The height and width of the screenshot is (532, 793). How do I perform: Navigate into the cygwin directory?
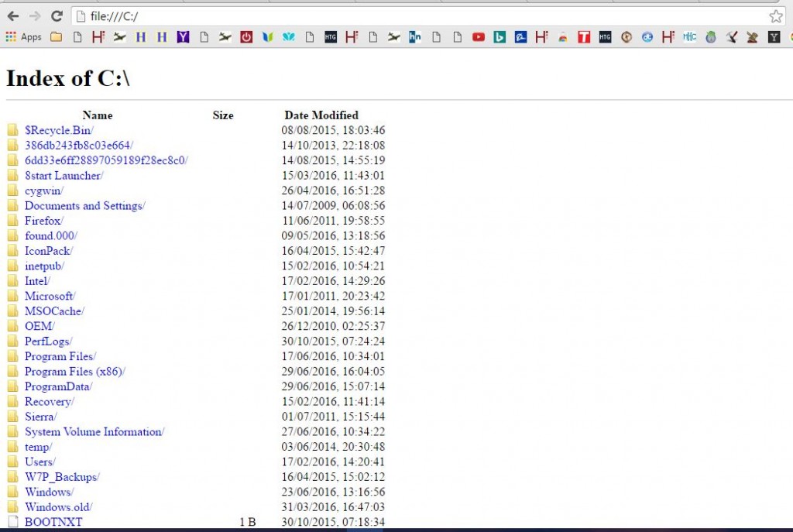44,190
